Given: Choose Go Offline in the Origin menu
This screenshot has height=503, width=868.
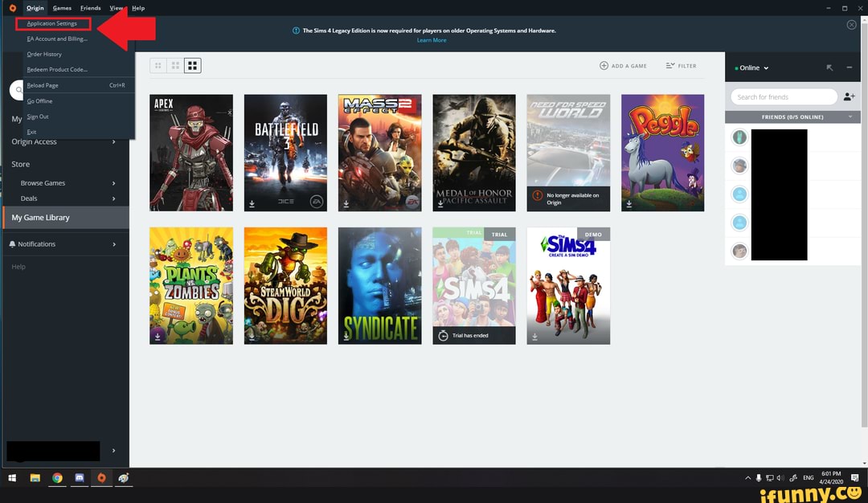Looking at the screenshot, I should click(40, 101).
